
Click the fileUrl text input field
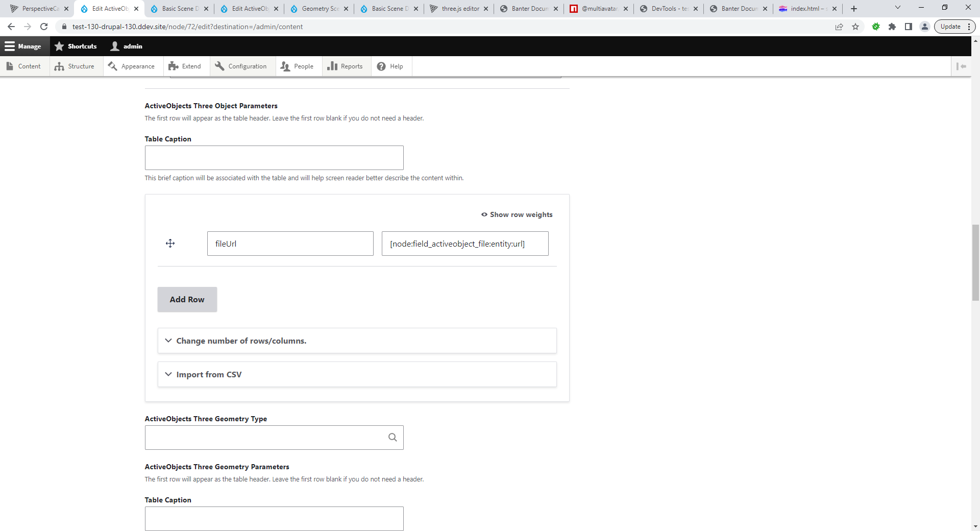click(290, 244)
